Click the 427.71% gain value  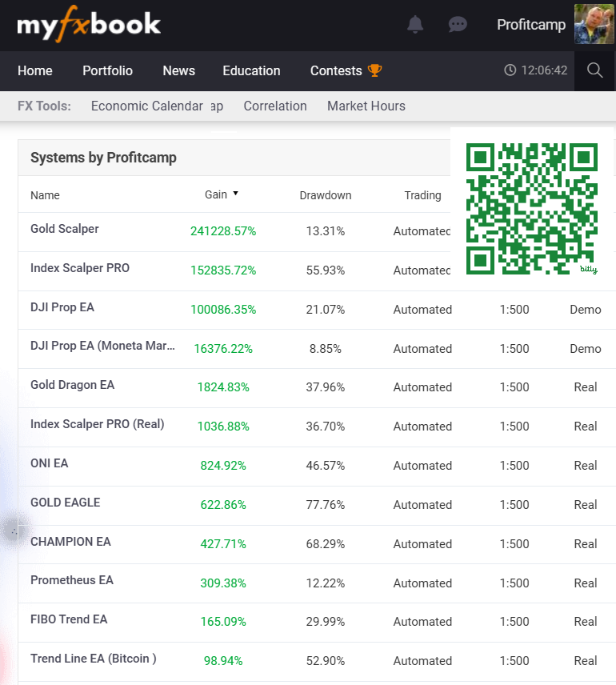click(x=223, y=544)
